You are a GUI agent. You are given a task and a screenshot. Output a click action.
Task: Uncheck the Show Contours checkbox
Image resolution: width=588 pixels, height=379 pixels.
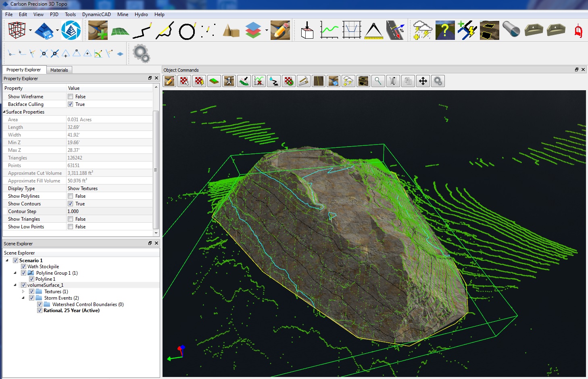pos(71,204)
